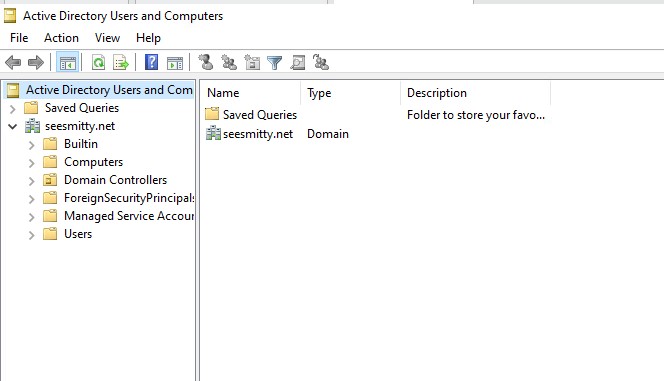Click Managed Service Accounts folder icon
The image size is (664, 381).
50,216
